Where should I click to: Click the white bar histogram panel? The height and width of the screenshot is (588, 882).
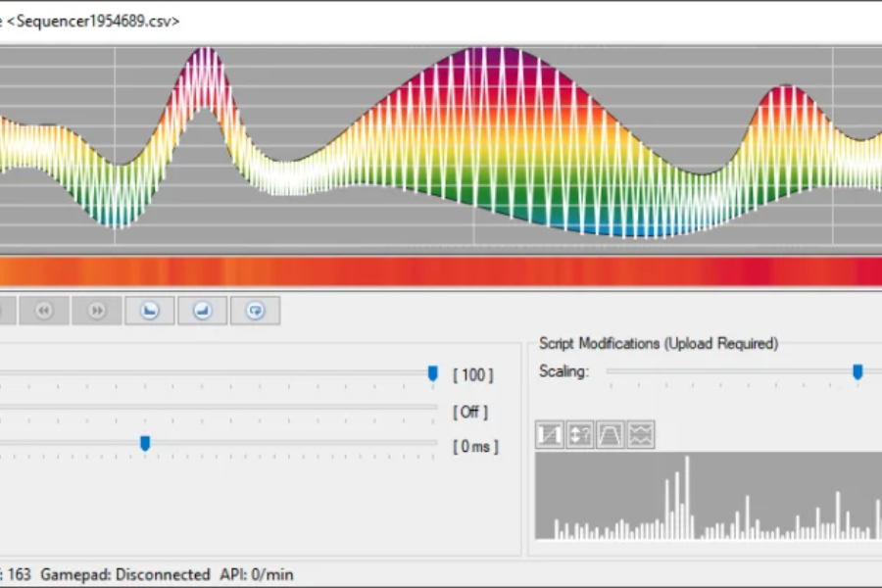point(709,496)
